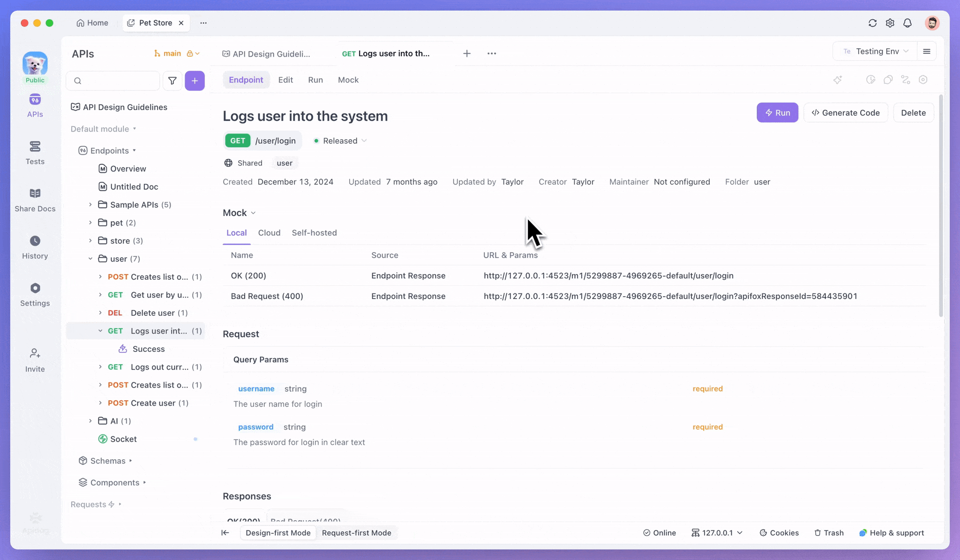The width and height of the screenshot is (960, 560).
Task: Switch to the Cloud mock tab
Action: (269, 233)
